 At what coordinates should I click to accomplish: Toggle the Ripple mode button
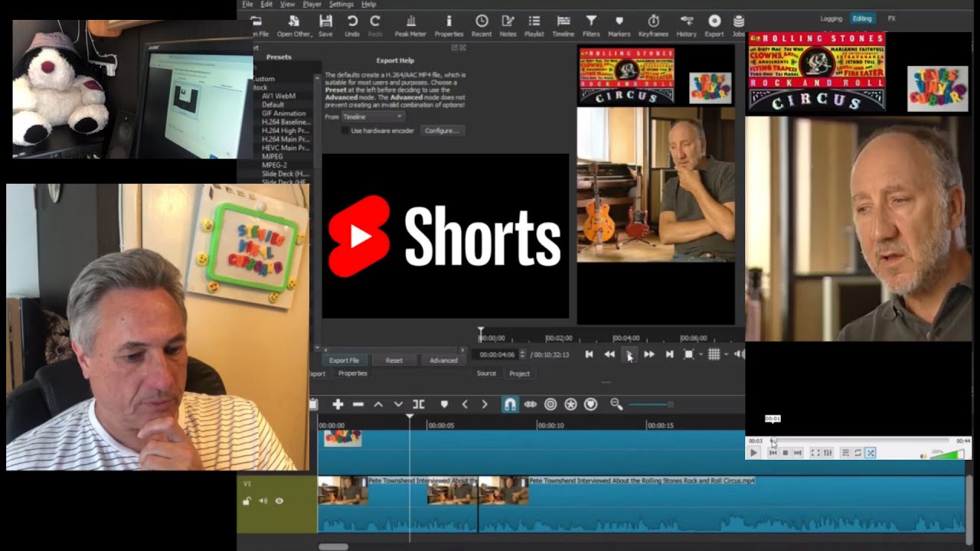pos(550,404)
